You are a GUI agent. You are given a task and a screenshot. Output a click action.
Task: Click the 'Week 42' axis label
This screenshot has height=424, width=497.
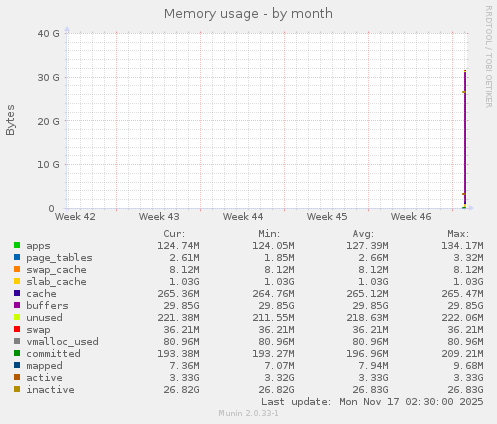point(75,217)
